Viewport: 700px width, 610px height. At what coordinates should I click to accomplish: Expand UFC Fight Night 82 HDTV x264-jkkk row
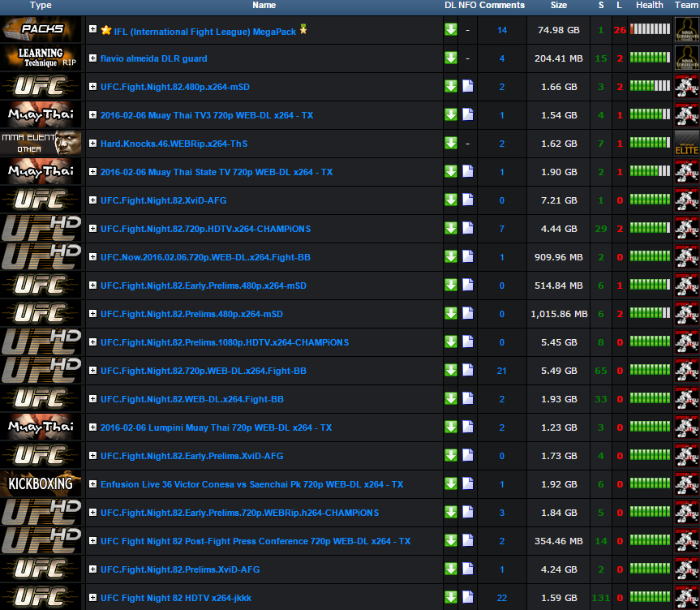(x=92, y=598)
